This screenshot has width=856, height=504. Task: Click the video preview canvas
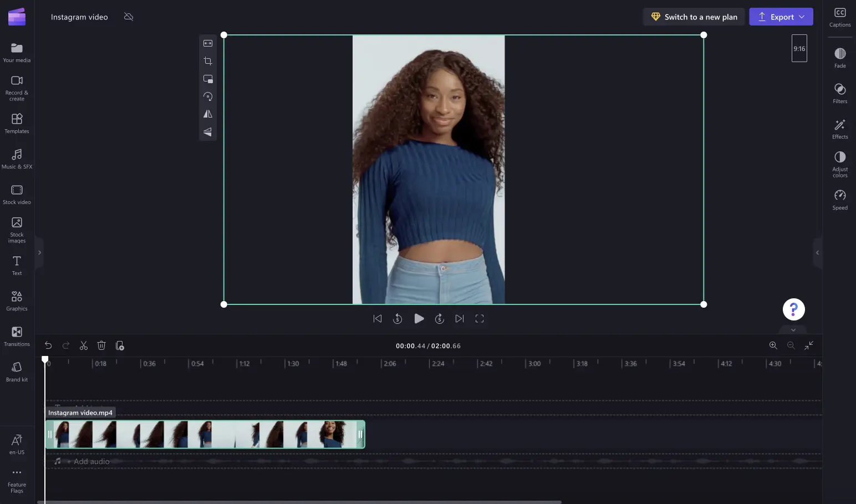pyautogui.click(x=429, y=170)
